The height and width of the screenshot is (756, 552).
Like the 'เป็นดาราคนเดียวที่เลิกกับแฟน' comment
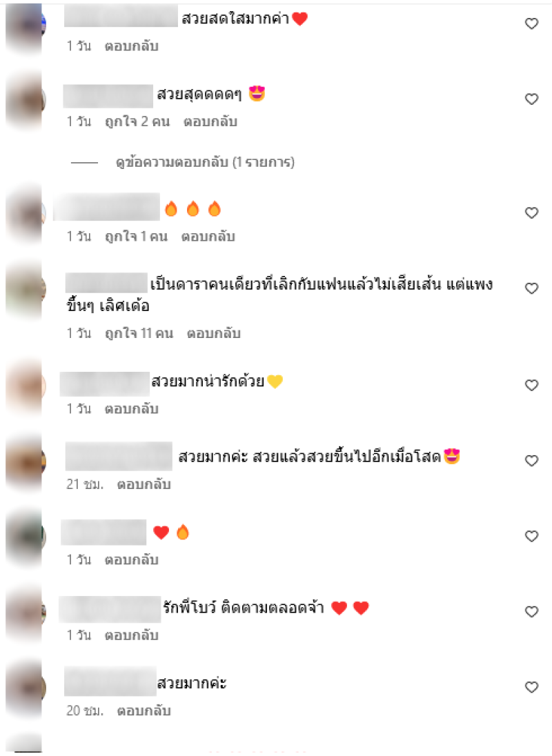click(x=531, y=288)
